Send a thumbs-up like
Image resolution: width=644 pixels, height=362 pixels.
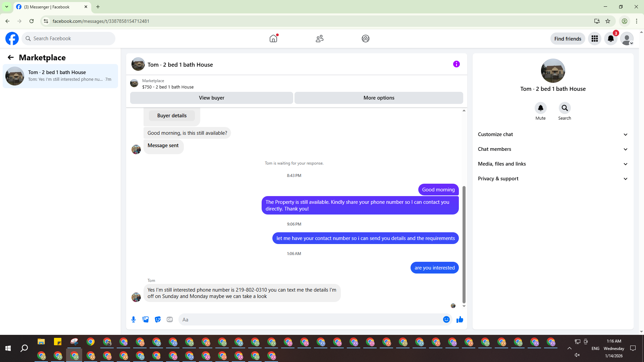click(x=460, y=319)
